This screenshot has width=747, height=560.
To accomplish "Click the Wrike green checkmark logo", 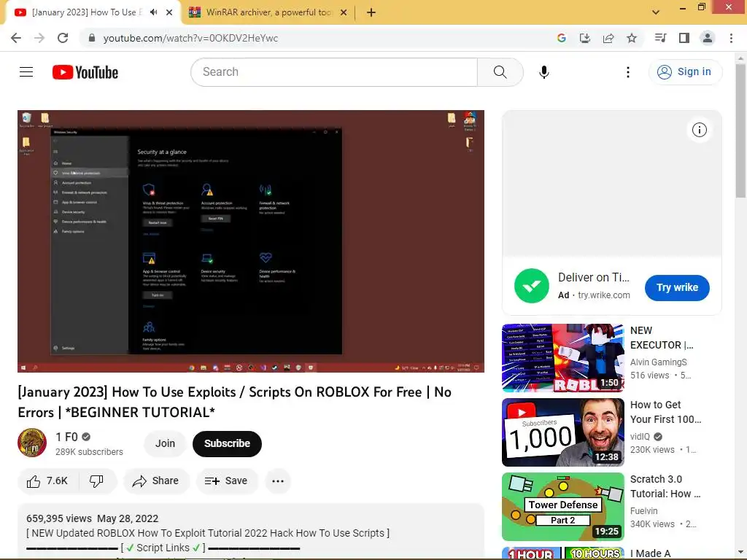I will click(532, 286).
